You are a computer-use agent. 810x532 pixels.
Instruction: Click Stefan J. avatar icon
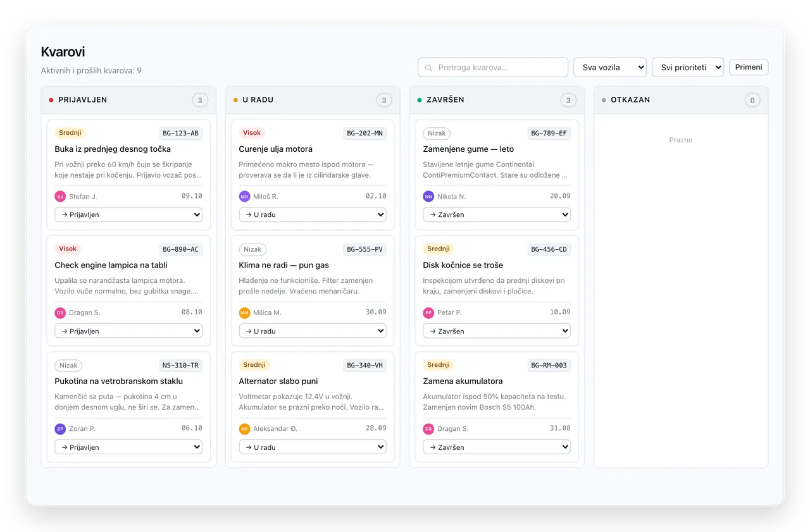[x=60, y=197]
